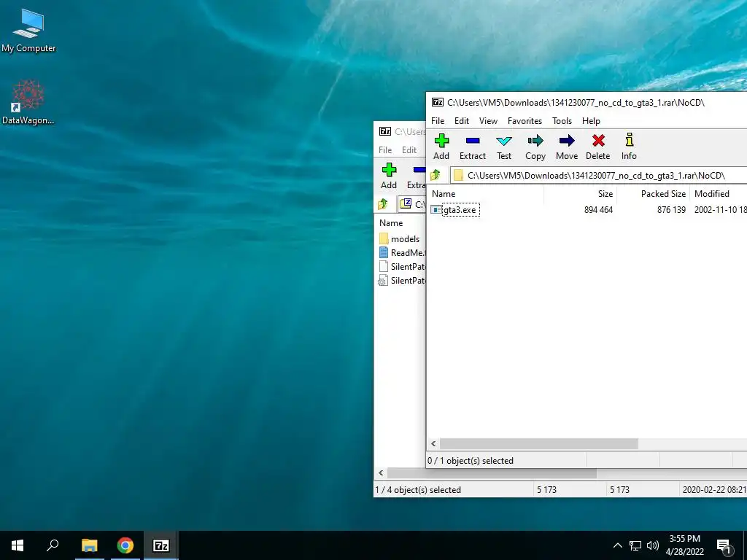Open the Help menu
The height and width of the screenshot is (560, 747).
tap(591, 121)
